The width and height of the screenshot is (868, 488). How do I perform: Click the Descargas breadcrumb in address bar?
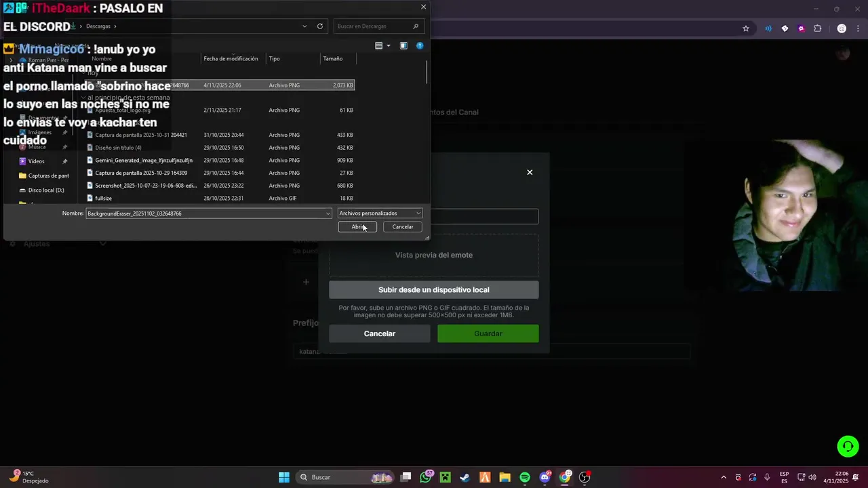(x=98, y=26)
